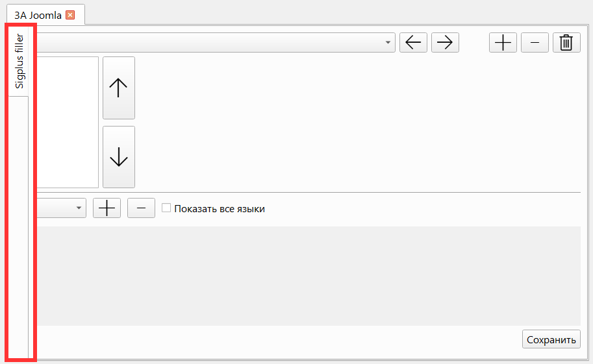Click the left arrow navigation button
Screen dimensions: 593x364
(x=413, y=42)
